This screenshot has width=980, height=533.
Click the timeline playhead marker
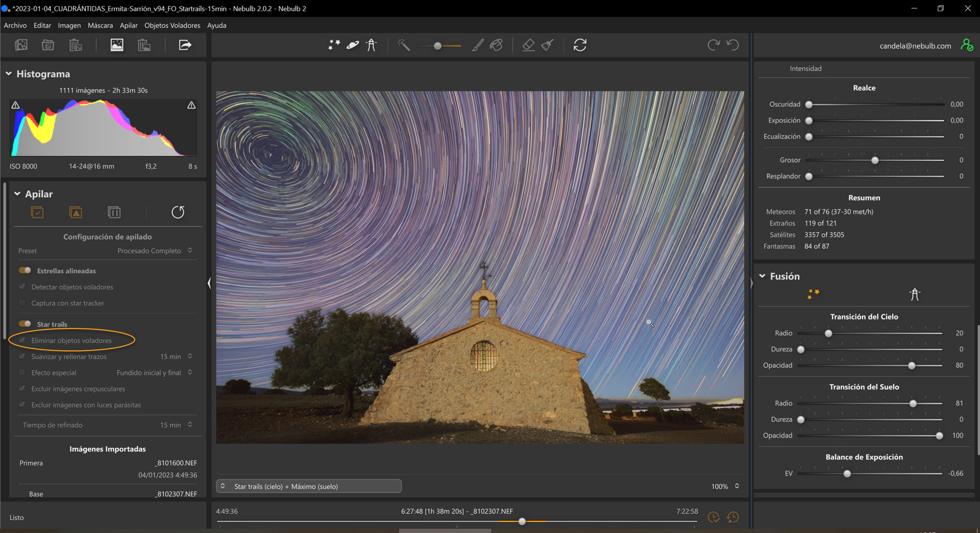pos(522,521)
